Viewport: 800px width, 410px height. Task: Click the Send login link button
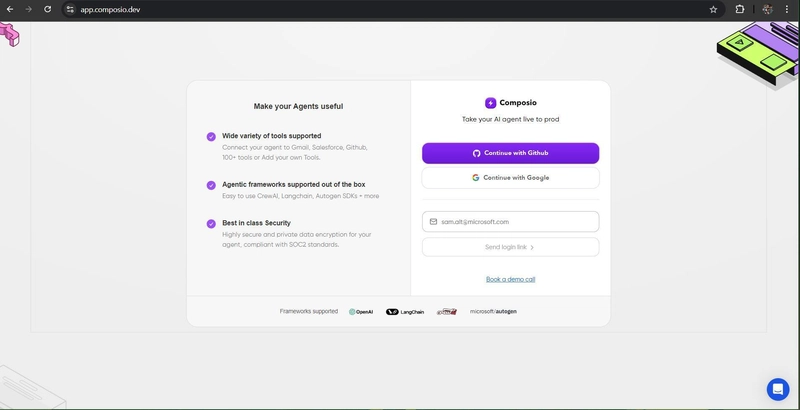[510, 247]
